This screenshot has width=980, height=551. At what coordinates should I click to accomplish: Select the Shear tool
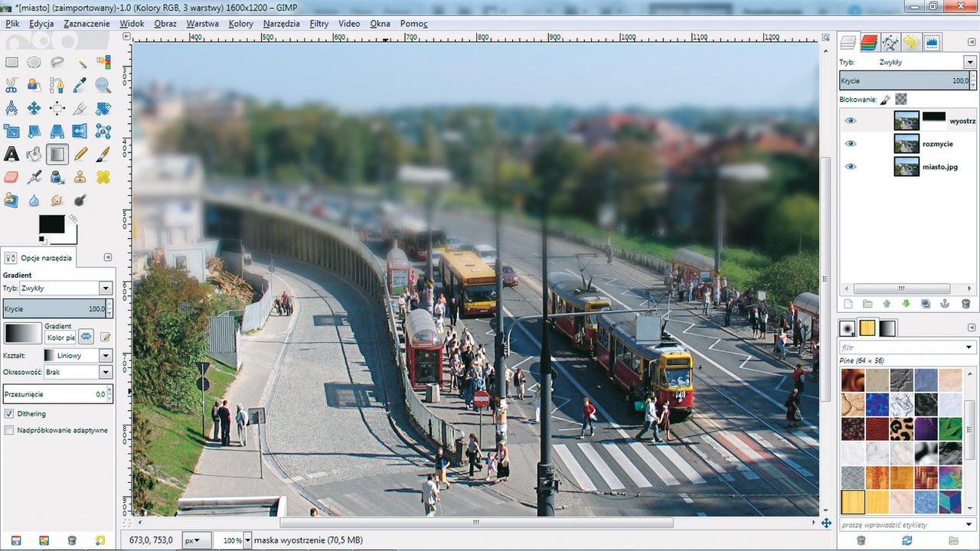click(x=34, y=132)
